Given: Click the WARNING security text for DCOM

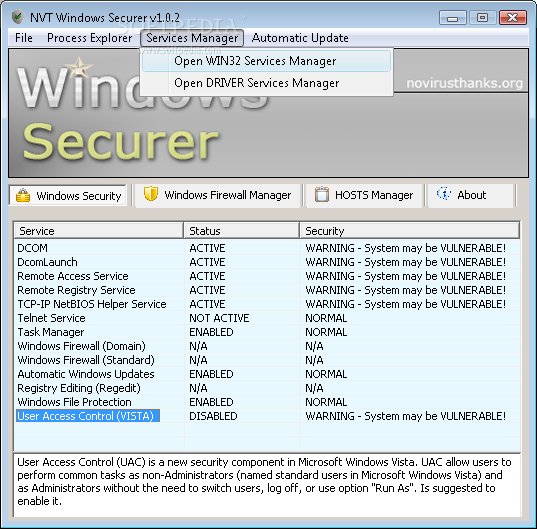Looking at the screenshot, I should pos(405,248).
